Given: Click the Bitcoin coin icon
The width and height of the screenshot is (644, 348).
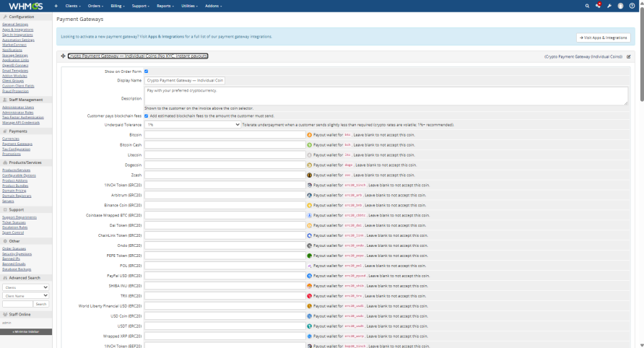Looking at the screenshot, I should 309,135.
